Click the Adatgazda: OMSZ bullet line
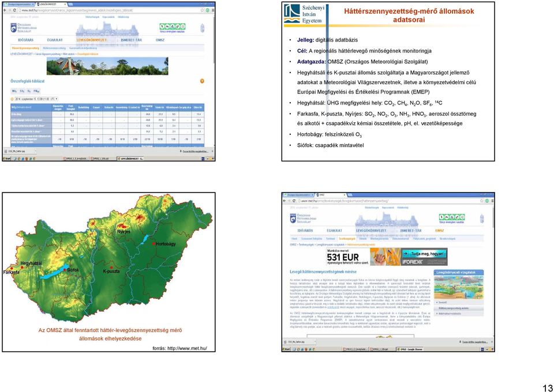The width and height of the screenshot is (554, 392). click(x=362, y=62)
